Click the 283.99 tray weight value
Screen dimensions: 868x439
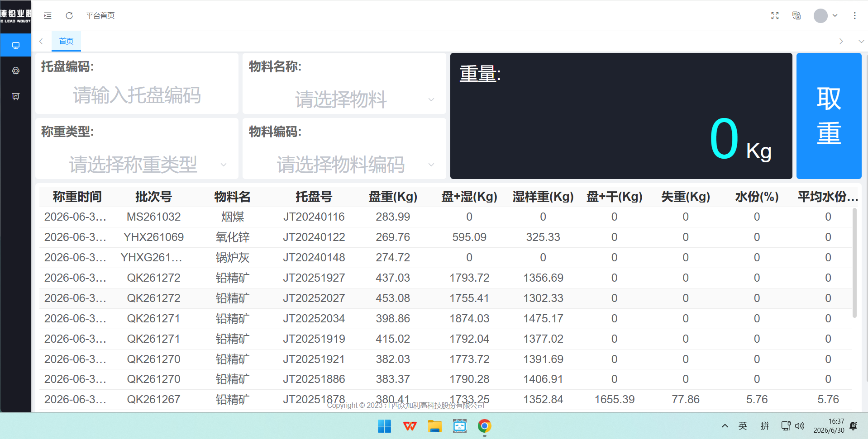pos(393,217)
